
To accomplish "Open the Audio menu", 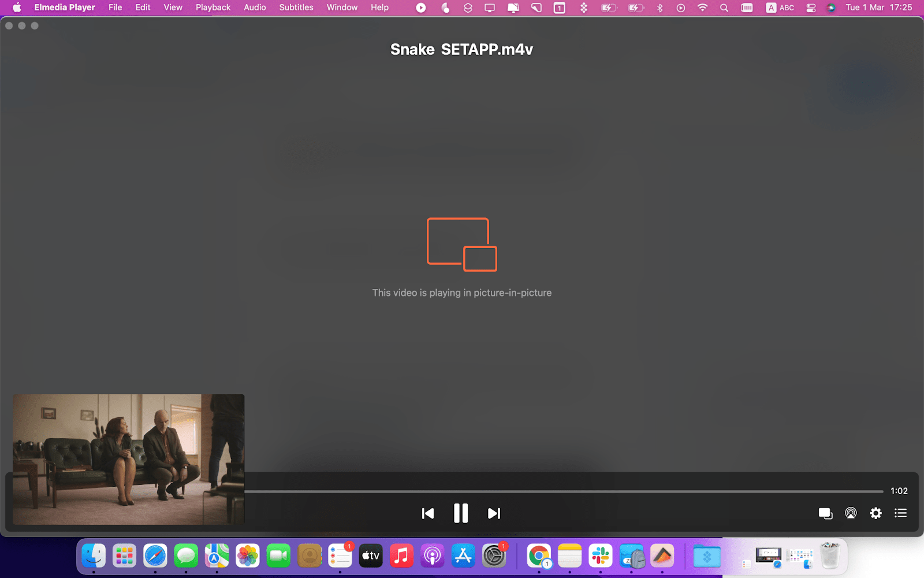I will click(x=254, y=8).
